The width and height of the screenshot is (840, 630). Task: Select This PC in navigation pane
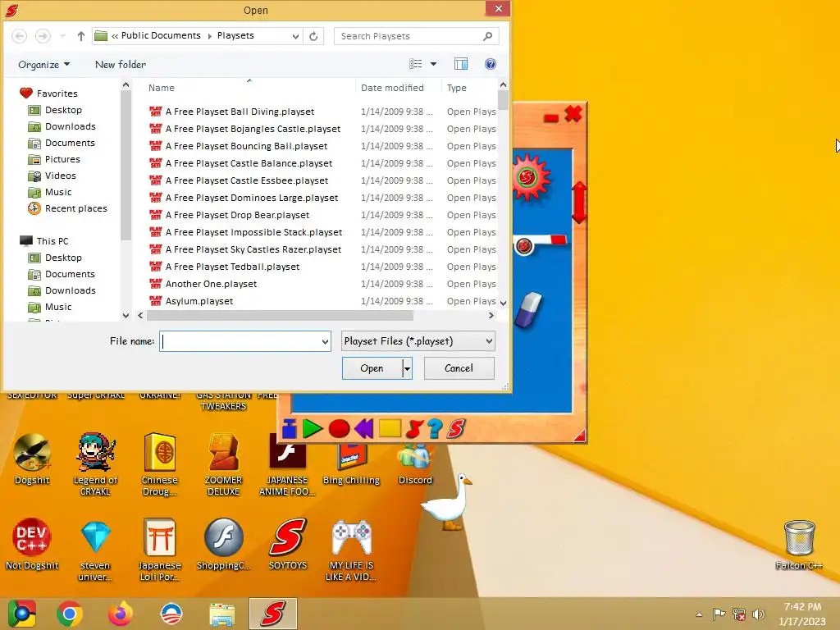(52, 241)
